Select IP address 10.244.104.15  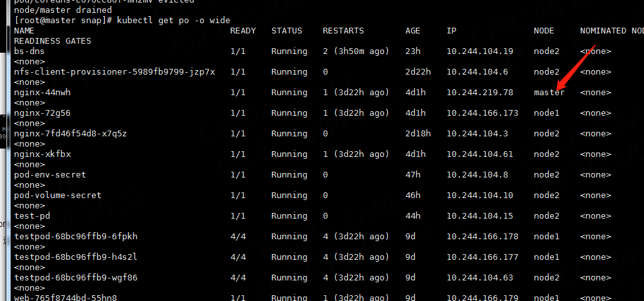point(480,215)
